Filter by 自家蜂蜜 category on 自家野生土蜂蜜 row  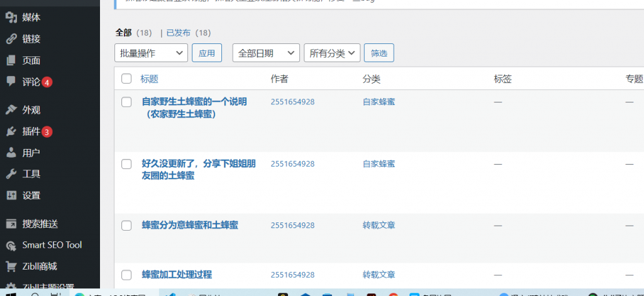point(379,102)
